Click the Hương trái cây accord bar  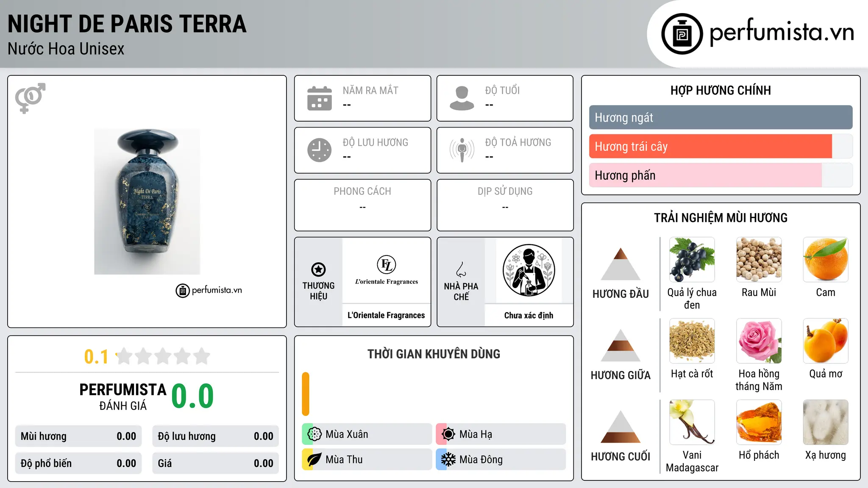tap(721, 146)
